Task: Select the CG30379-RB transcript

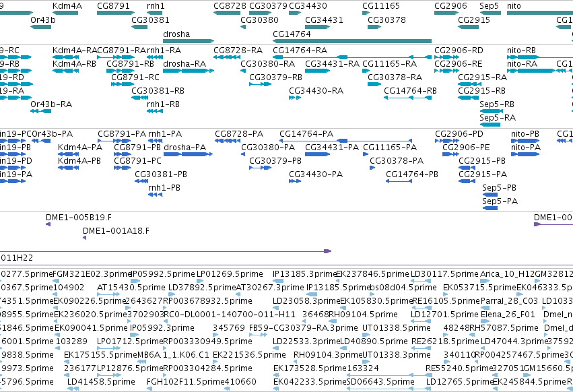Action: tap(260, 84)
